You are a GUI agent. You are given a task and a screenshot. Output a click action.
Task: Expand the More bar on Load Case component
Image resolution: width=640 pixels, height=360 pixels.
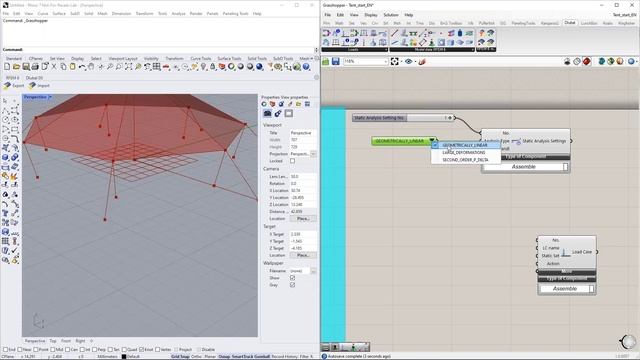pyautogui.click(x=567, y=271)
